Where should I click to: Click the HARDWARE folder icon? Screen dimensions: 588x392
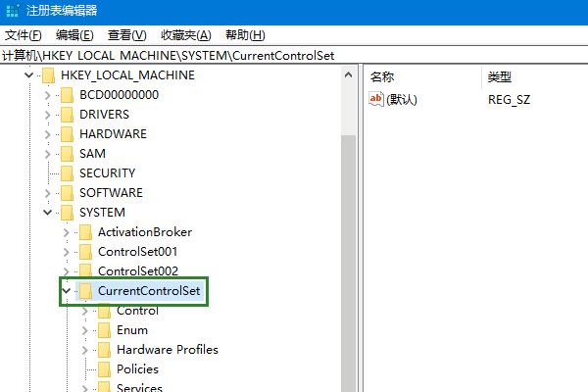tap(67, 134)
